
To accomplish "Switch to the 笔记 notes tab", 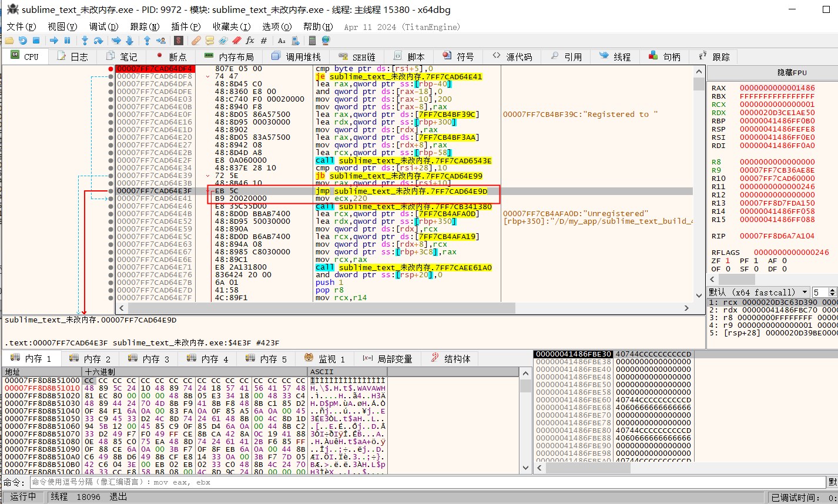I will click(x=122, y=56).
